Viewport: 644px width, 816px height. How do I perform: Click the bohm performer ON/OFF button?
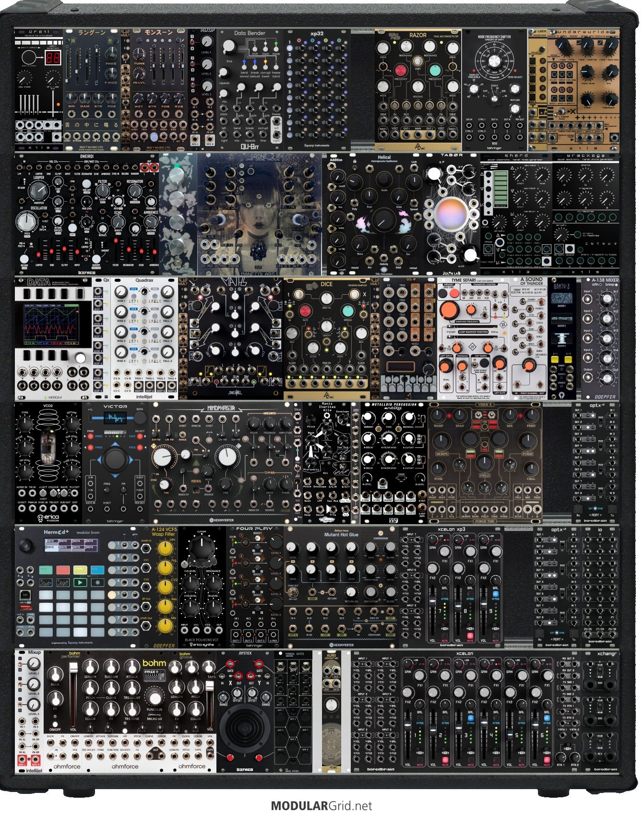pyautogui.click(x=55, y=724)
